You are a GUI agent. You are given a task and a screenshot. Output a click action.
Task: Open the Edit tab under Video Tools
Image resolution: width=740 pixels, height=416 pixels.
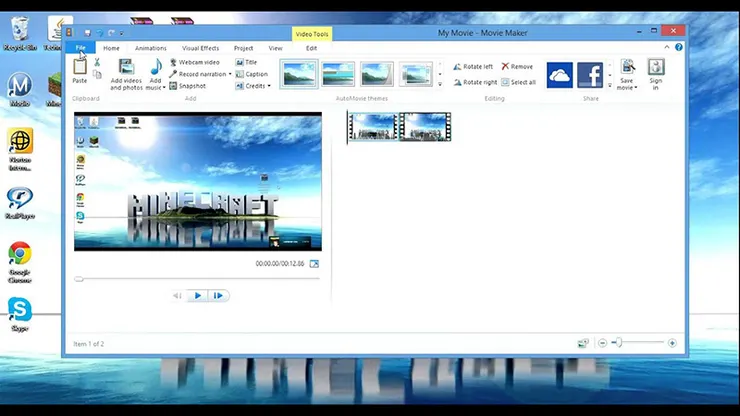[311, 48]
